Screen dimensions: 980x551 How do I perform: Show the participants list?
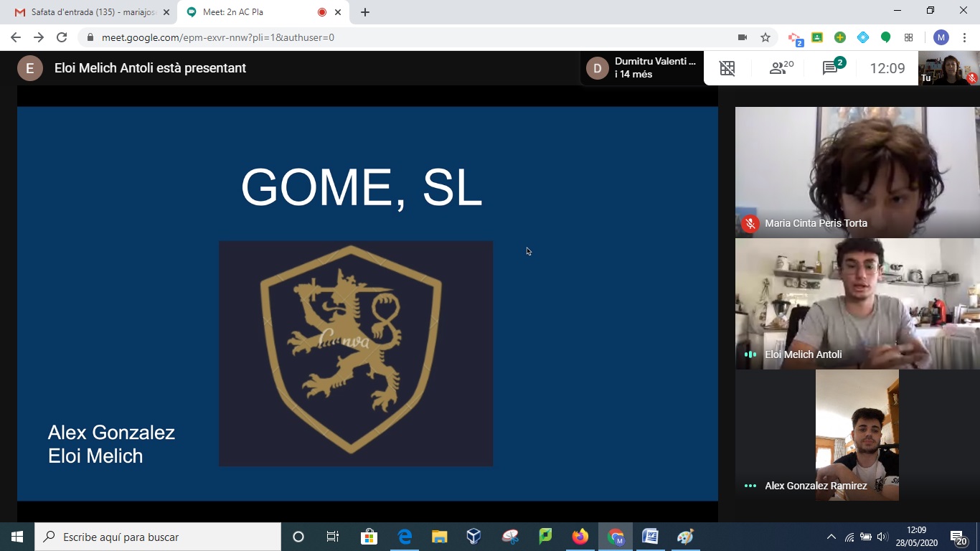(x=780, y=68)
